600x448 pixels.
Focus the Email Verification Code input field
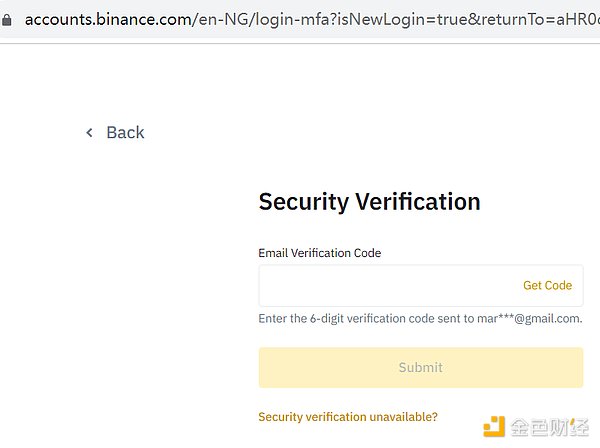(x=385, y=286)
